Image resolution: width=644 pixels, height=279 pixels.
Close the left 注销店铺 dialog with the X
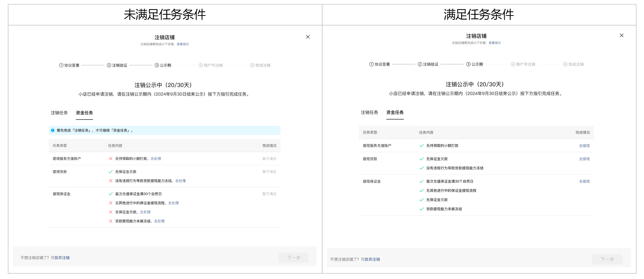coord(308,37)
